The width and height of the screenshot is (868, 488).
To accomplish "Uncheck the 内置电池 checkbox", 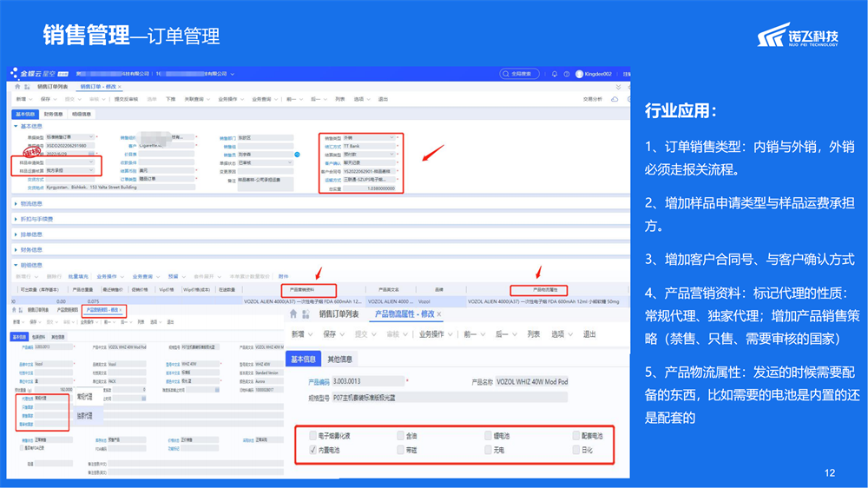I will 312,450.
